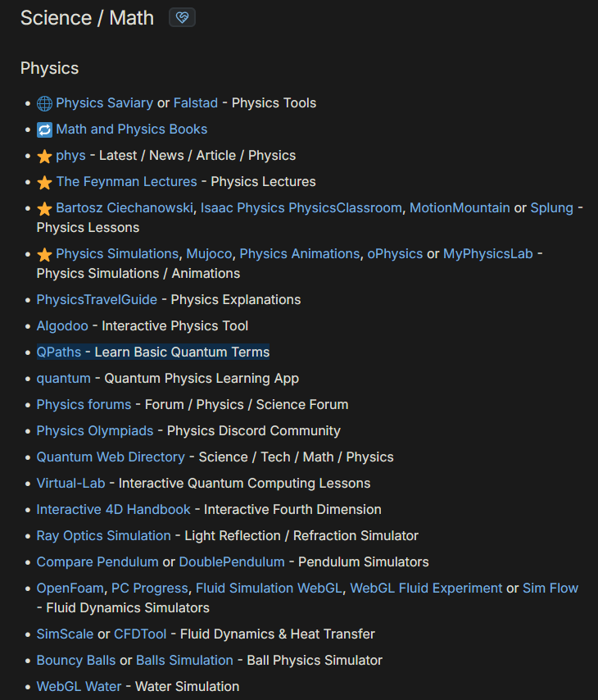Click the star before Bartosz Ciechanowski
The width and height of the screenshot is (598, 700).
[x=44, y=208]
